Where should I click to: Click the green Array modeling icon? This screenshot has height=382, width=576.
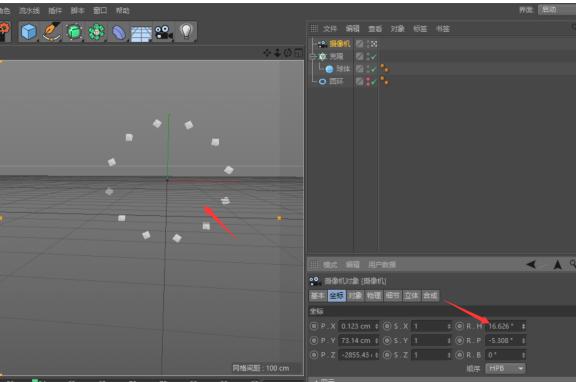[x=96, y=32]
